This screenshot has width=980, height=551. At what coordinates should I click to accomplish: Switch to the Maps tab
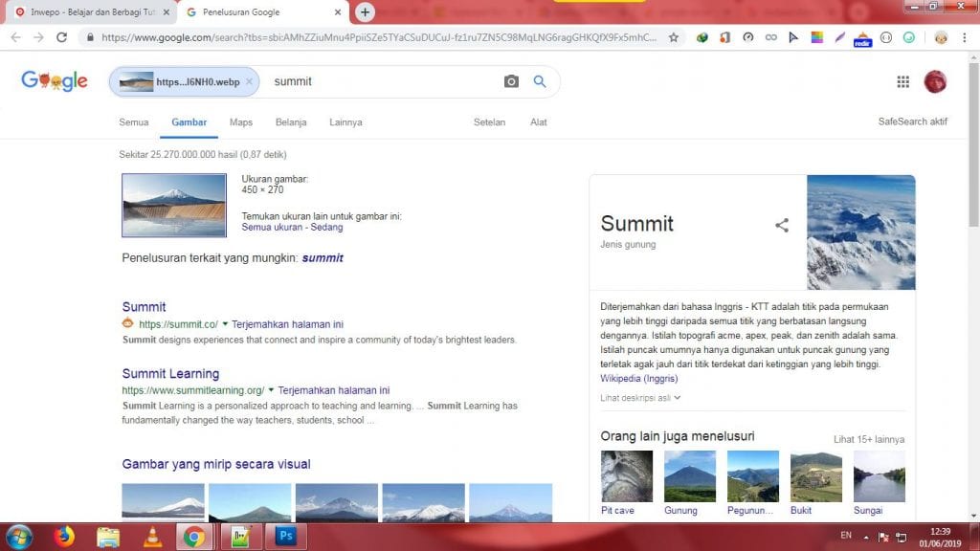coord(240,122)
